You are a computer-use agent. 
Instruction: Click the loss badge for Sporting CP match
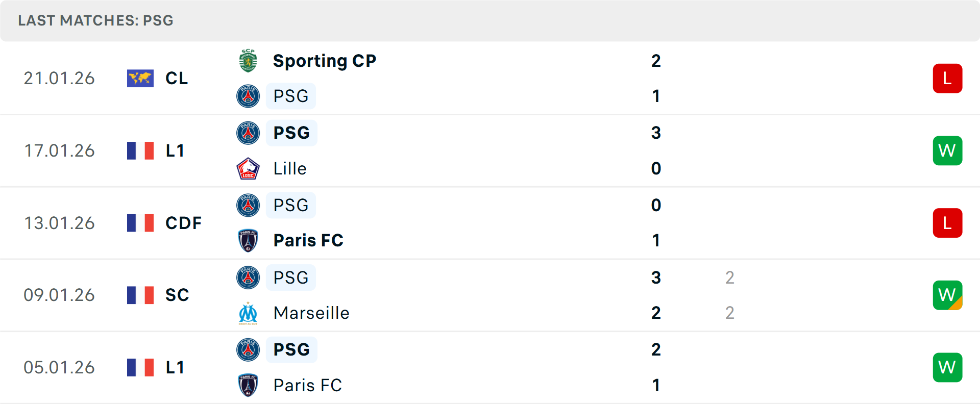(x=947, y=78)
